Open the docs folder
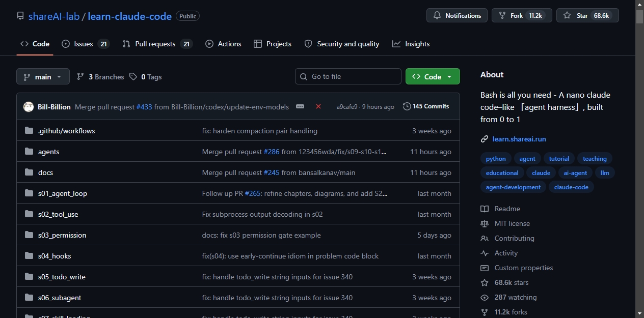 coord(45,172)
